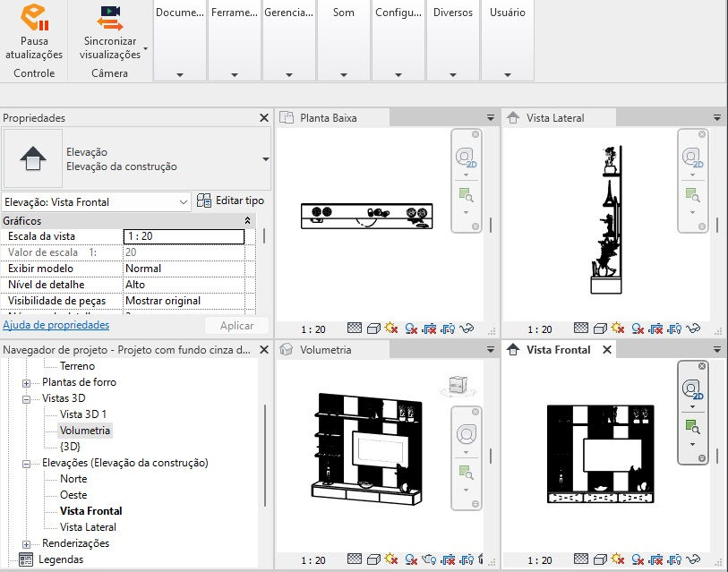Expand Plantas de forro tree node

(x=27, y=383)
